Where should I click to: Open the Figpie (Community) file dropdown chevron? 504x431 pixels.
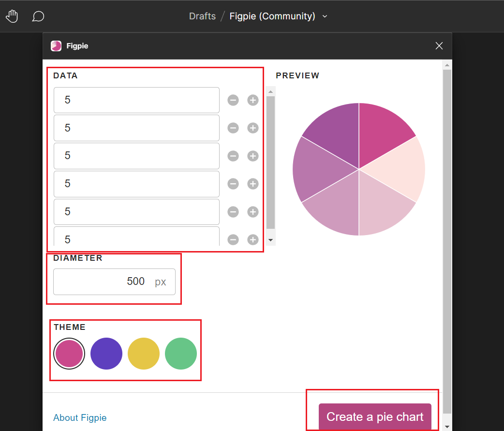tap(325, 16)
